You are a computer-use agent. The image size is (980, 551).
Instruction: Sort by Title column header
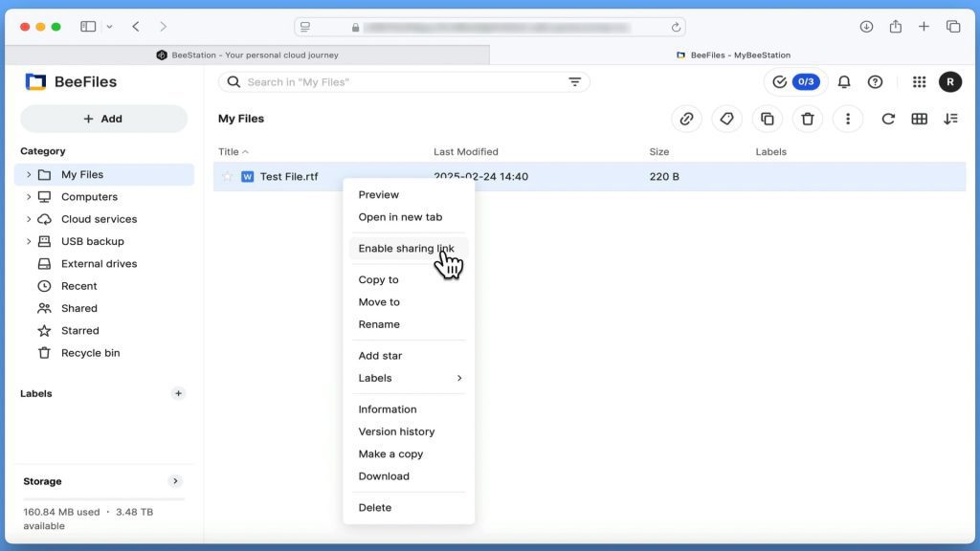234,152
